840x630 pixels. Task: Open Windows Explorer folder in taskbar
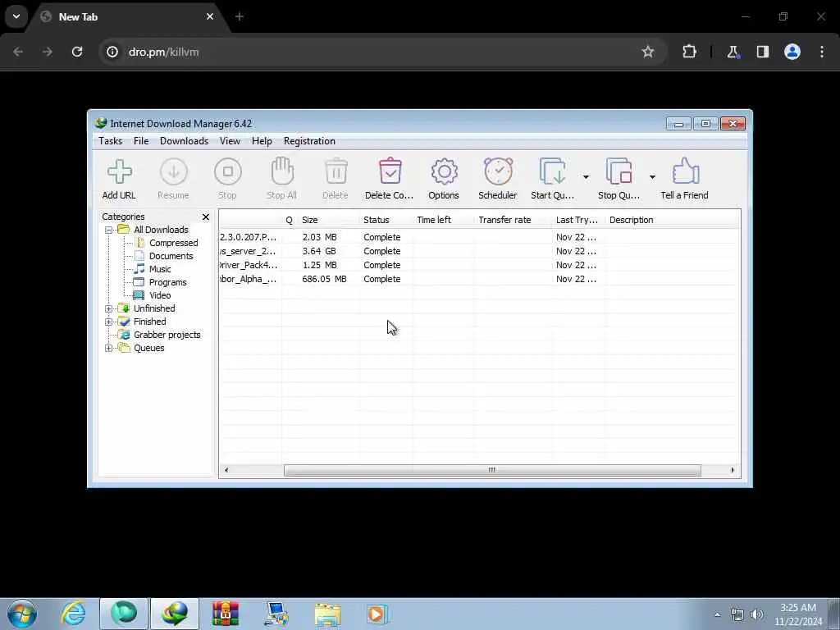pyautogui.click(x=327, y=614)
